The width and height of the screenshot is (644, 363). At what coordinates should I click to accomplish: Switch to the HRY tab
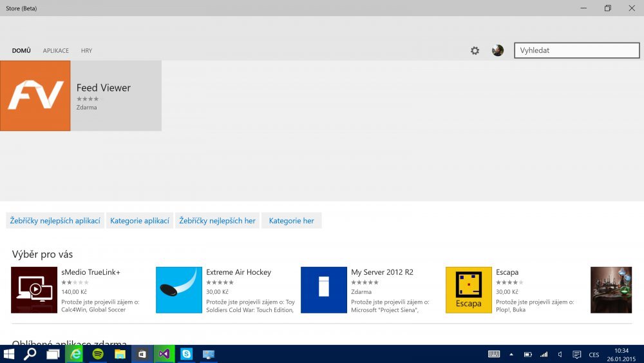pyautogui.click(x=86, y=50)
